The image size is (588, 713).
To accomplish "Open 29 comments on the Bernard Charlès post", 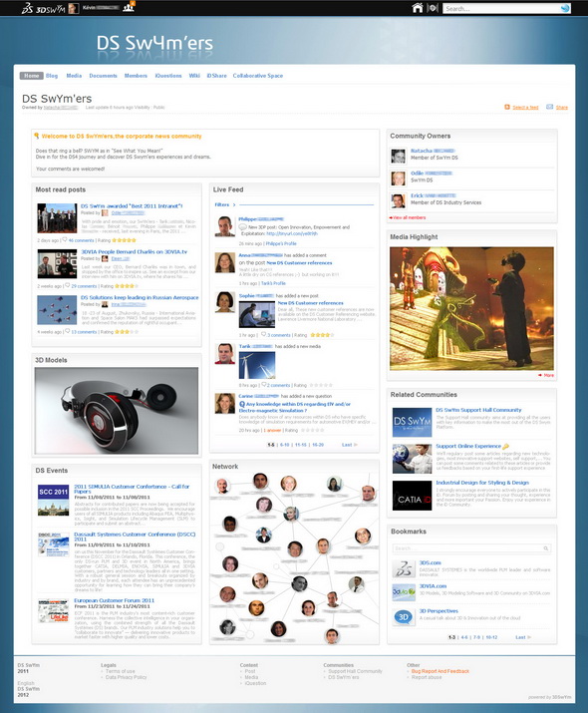I will [x=84, y=286].
